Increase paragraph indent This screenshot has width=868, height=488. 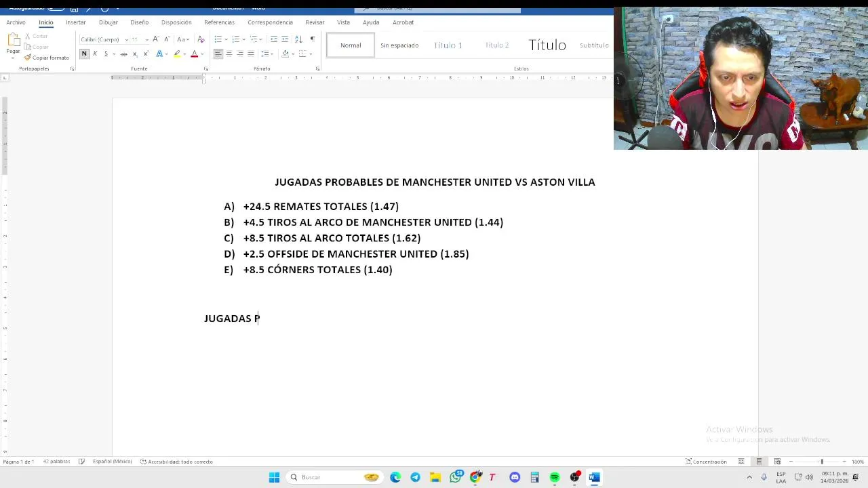(x=285, y=39)
